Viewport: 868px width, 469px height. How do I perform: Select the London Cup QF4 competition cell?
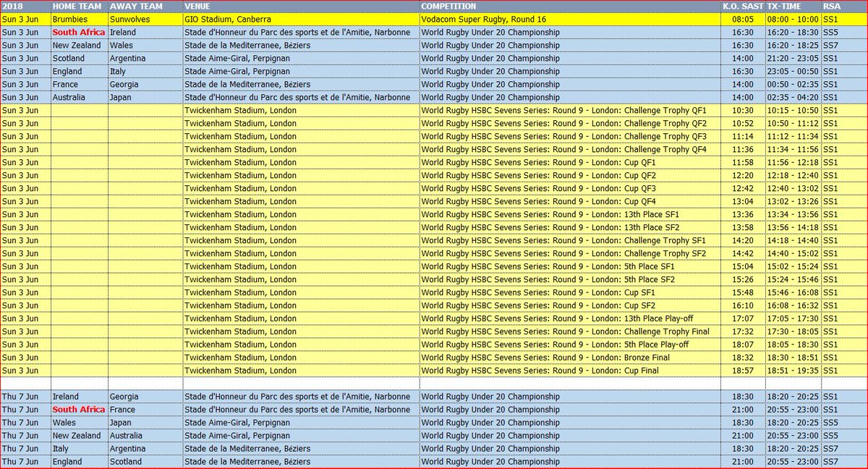tap(570, 202)
